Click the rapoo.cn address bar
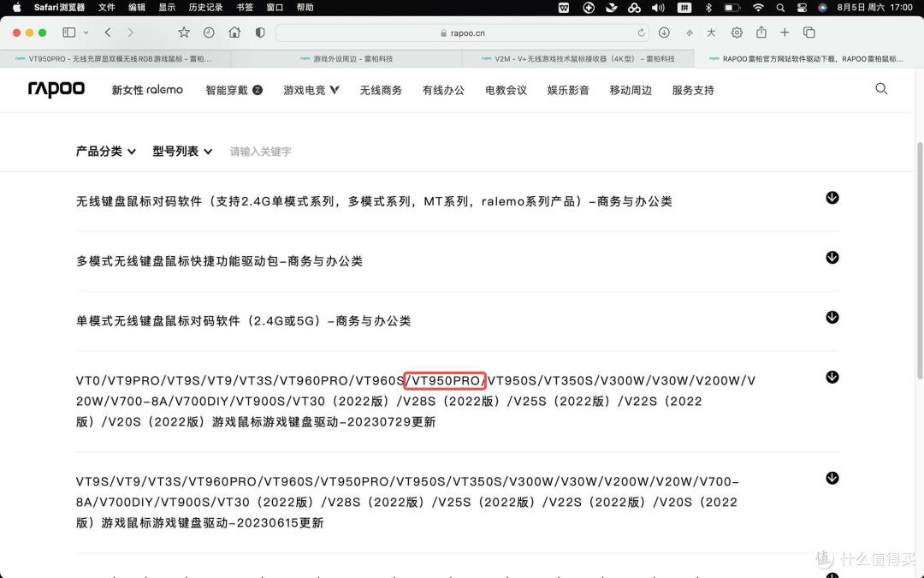 462,33
